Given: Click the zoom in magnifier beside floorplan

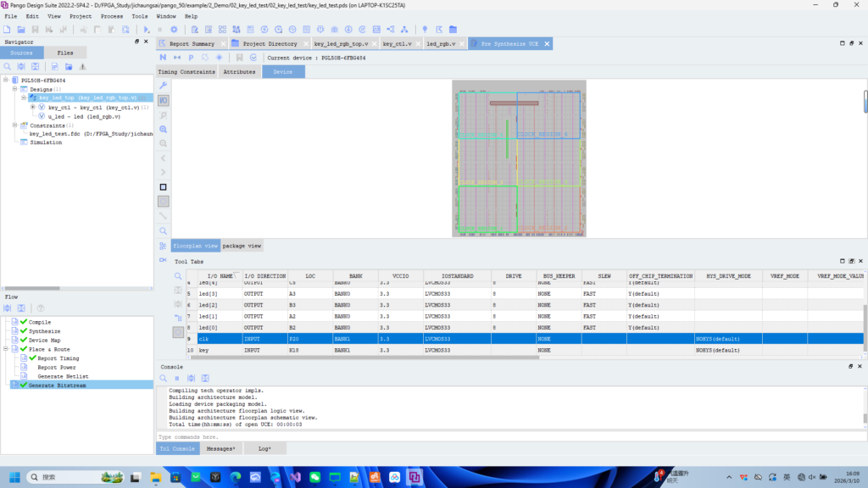Looking at the screenshot, I should (x=164, y=130).
